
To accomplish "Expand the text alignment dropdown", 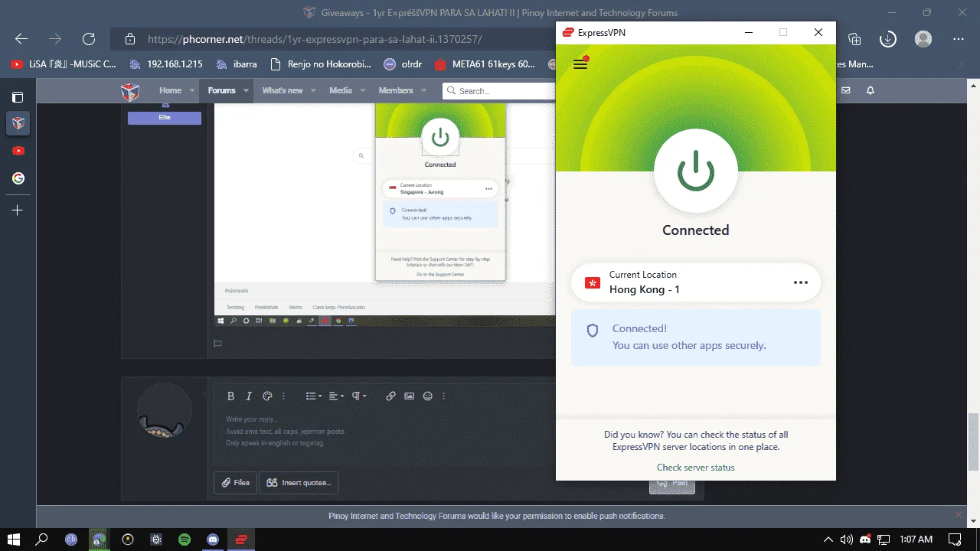I will 337,396.
